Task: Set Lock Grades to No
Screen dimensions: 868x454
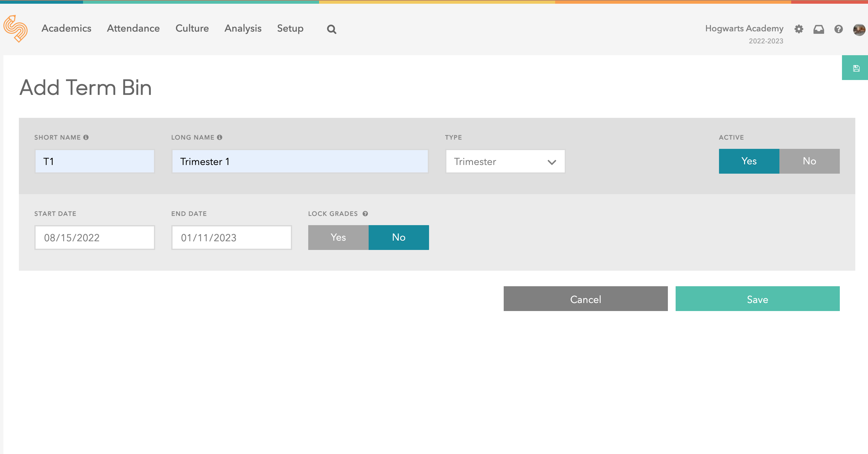Action: (398, 238)
